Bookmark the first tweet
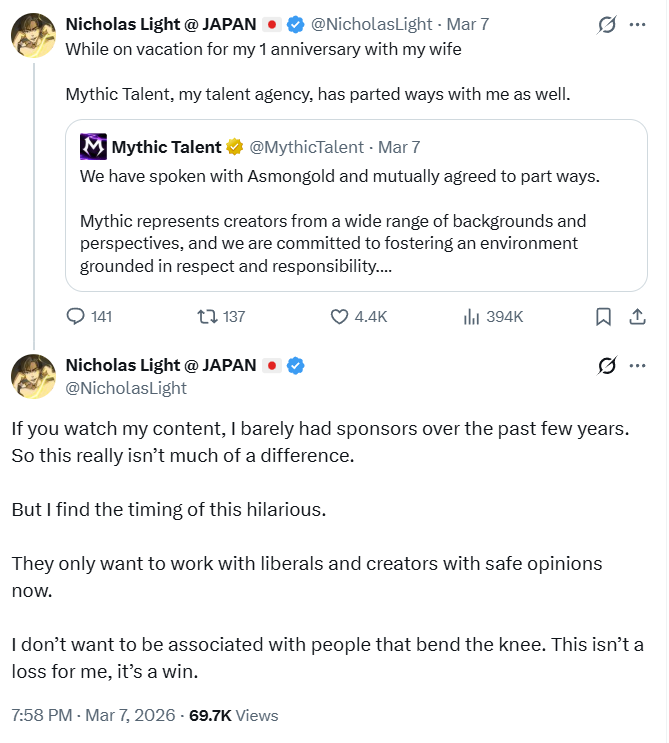669x743 pixels. 603,317
